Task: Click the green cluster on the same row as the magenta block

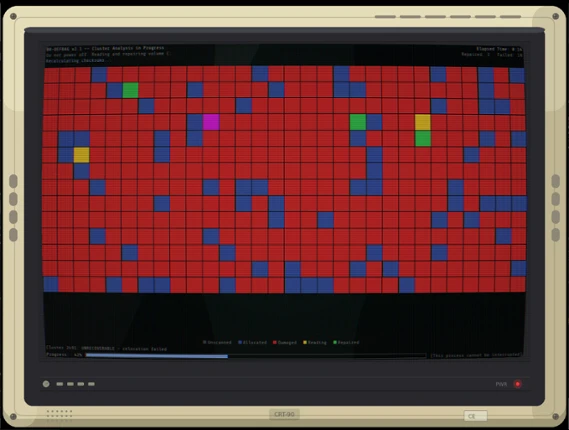Action: click(358, 122)
